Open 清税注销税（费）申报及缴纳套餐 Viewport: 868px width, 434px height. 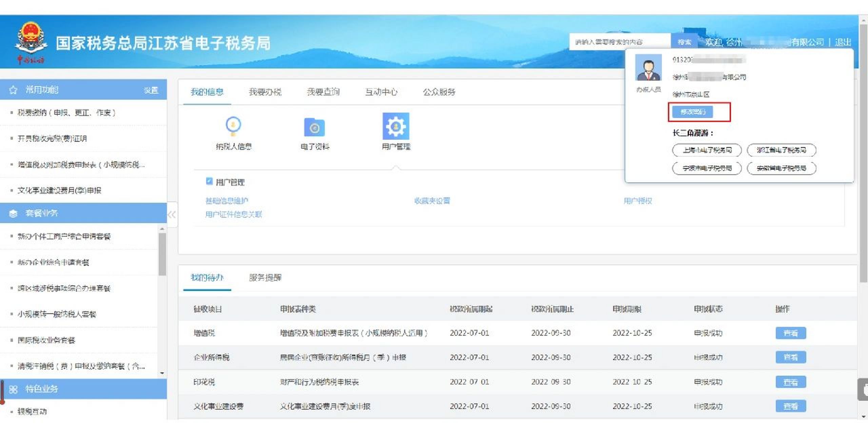81,366
